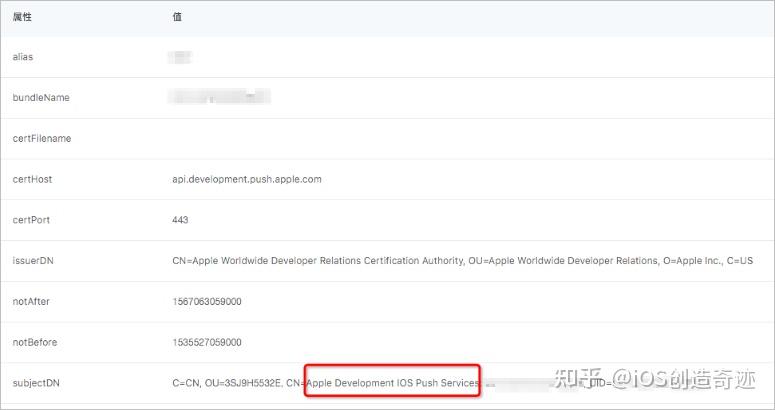Select the certFilename attribute label

(42, 139)
